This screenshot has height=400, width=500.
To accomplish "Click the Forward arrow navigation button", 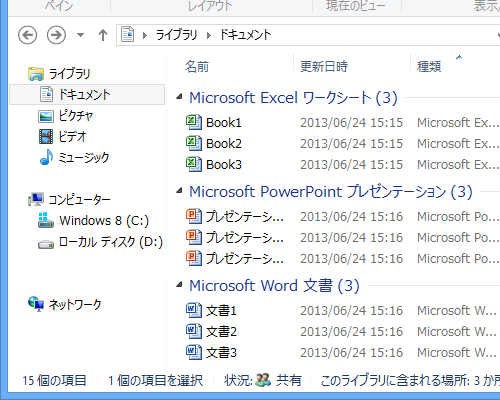I will coord(56,35).
